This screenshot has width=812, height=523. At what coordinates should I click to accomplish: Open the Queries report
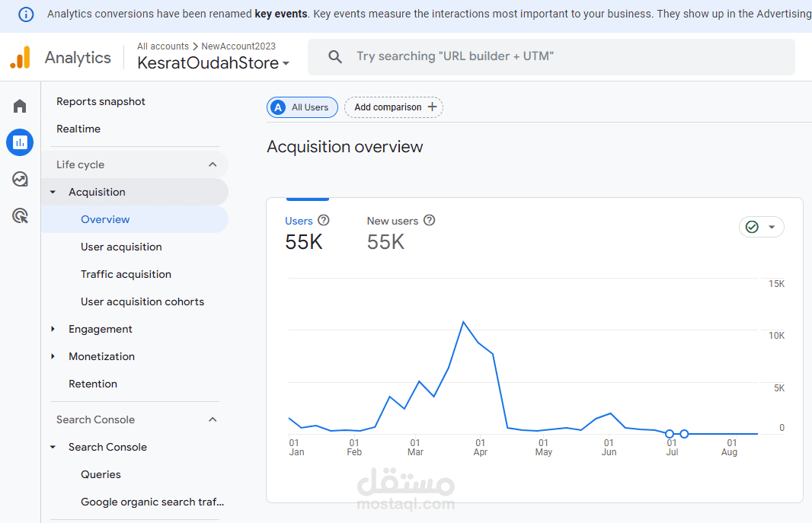coord(101,474)
